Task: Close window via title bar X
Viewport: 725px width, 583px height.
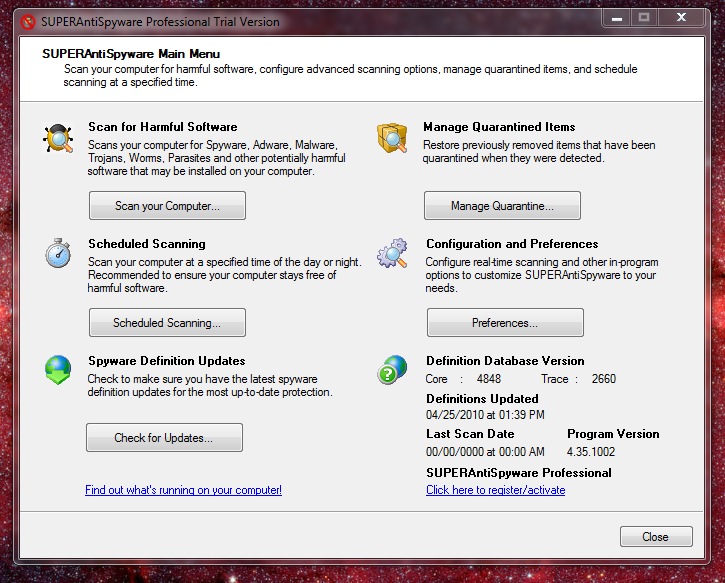Action: 681,18
